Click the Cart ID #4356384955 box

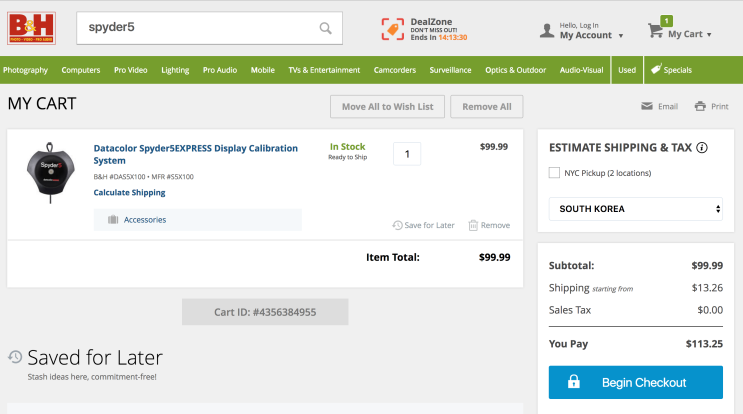265,312
